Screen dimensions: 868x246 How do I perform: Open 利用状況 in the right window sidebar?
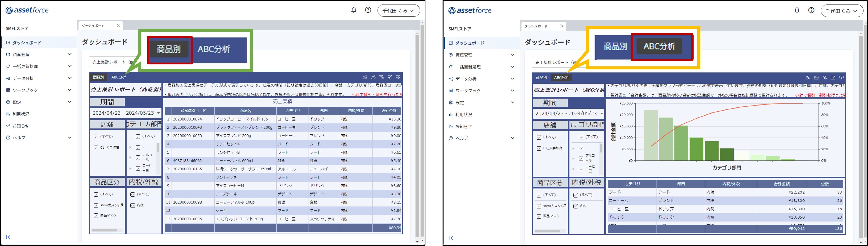click(x=463, y=114)
